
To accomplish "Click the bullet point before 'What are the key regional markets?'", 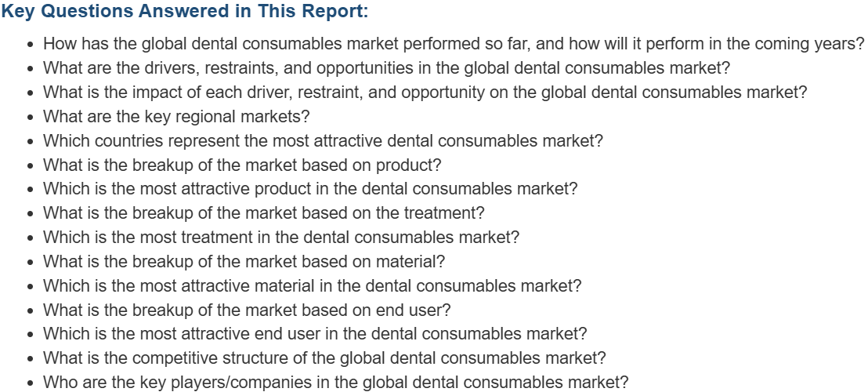I will pos(30,118).
